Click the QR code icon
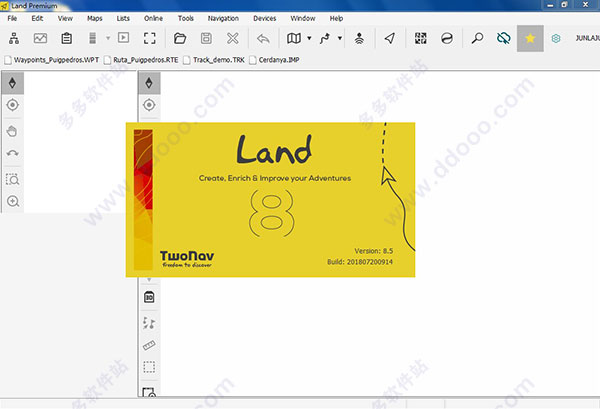Screen dimensions: 600x409 click(x=421, y=38)
